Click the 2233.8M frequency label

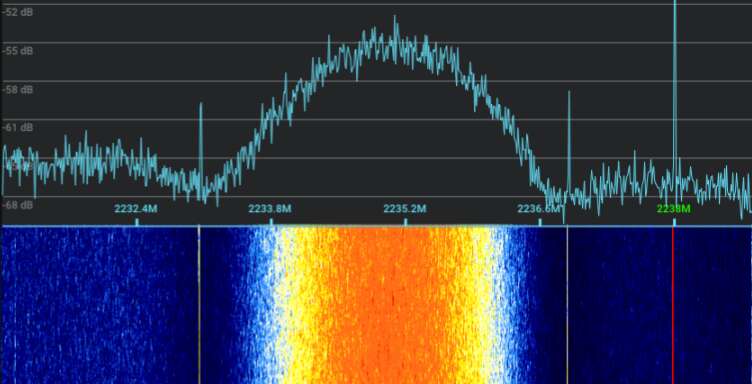(x=270, y=209)
